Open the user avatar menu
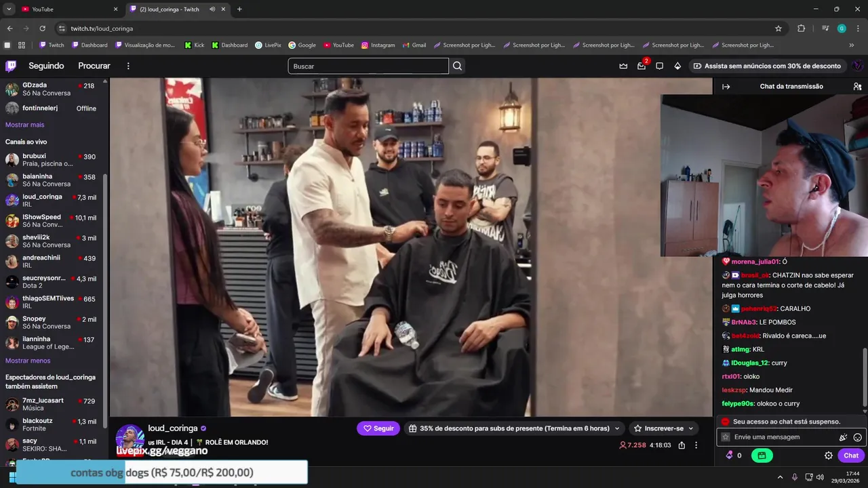This screenshot has width=868, height=488. point(857,66)
